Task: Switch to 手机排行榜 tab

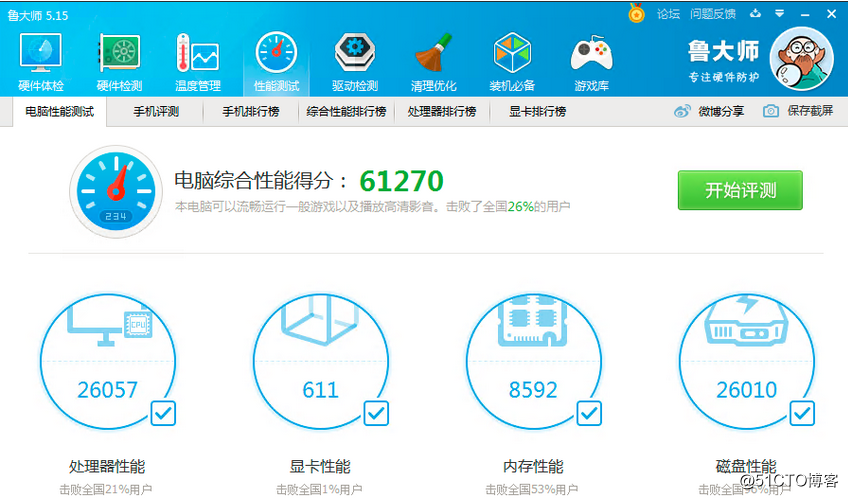Action: tap(251, 112)
